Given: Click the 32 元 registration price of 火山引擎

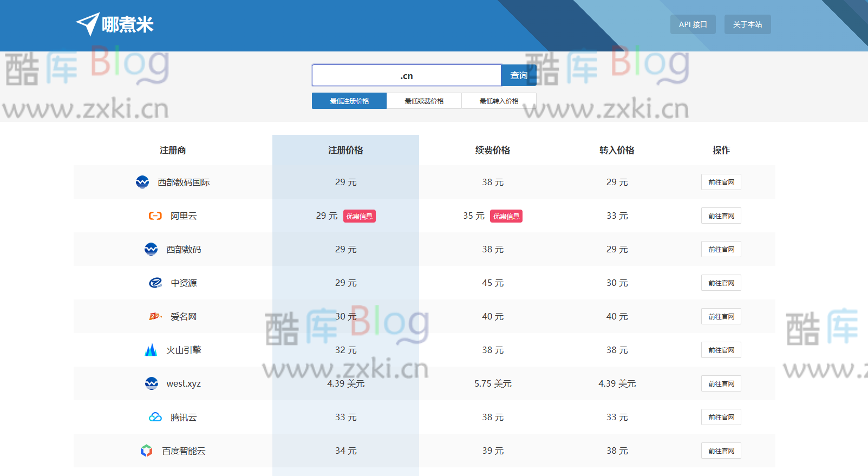Looking at the screenshot, I should point(345,350).
